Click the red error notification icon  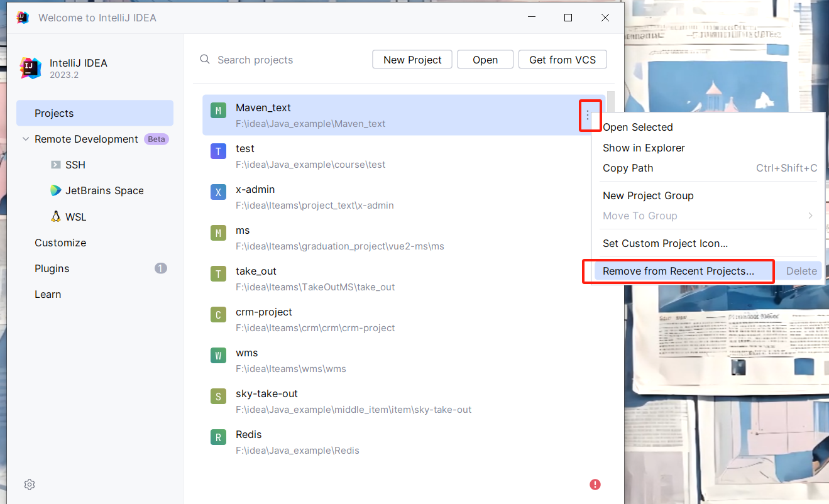click(x=595, y=485)
